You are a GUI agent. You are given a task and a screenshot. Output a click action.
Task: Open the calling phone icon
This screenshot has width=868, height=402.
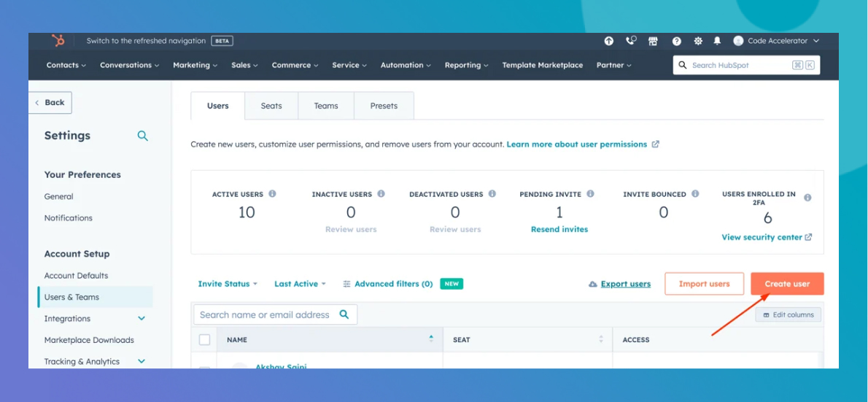pyautogui.click(x=631, y=41)
